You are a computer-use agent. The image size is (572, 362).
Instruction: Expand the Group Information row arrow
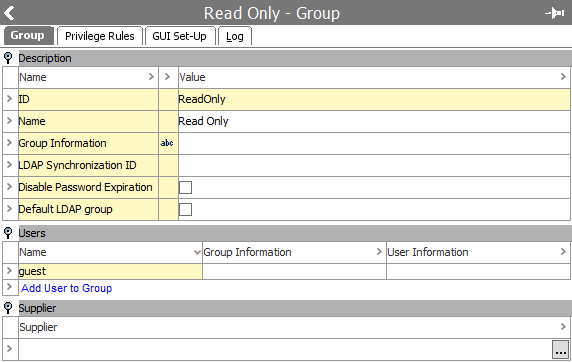point(10,143)
